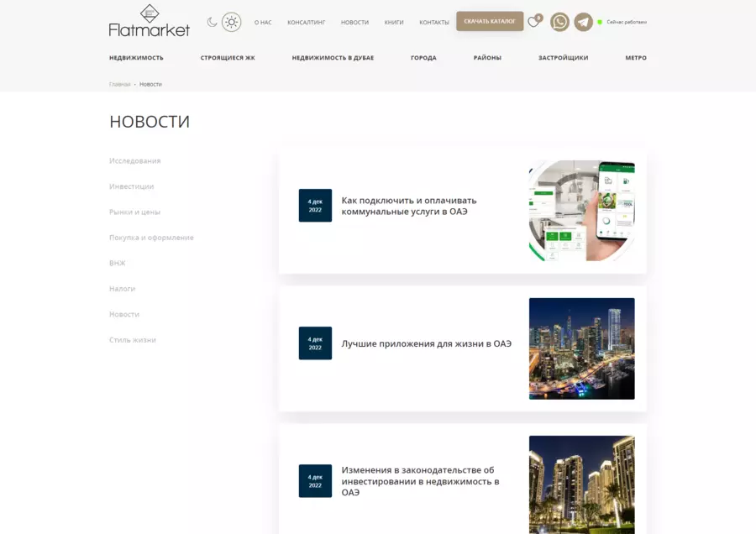Open the 'О нас' menu item
This screenshot has width=756, height=534.
pos(263,23)
